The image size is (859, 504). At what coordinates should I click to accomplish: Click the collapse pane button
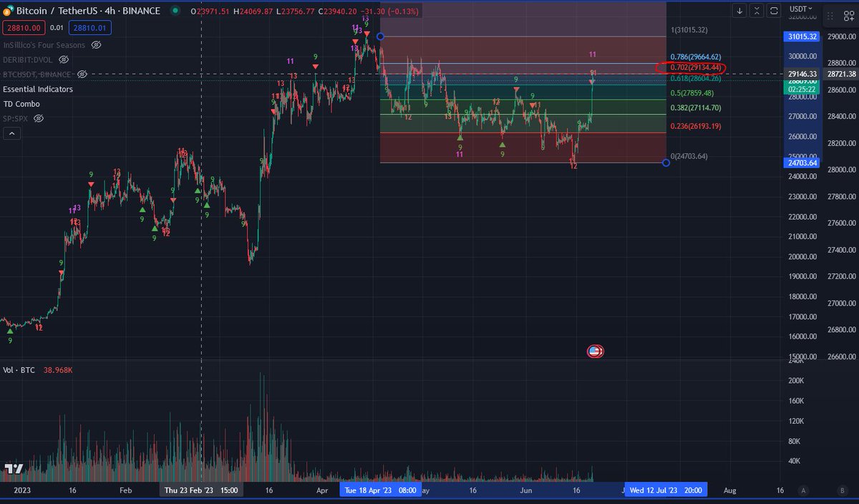(757, 10)
